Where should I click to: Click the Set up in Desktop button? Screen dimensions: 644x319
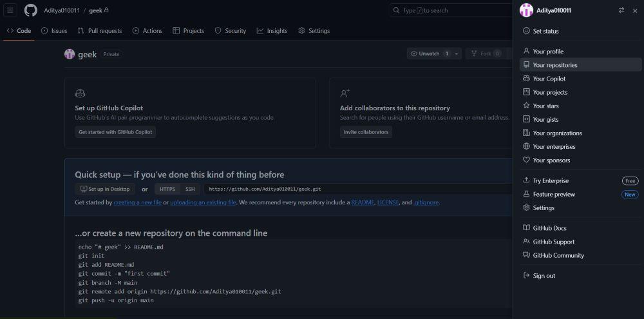point(105,189)
